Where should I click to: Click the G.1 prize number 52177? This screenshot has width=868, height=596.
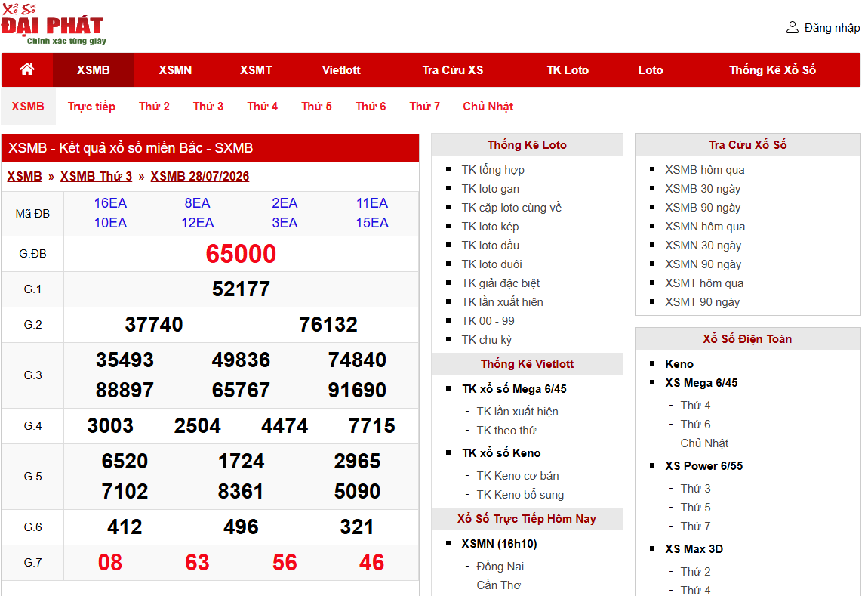pos(241,289)
